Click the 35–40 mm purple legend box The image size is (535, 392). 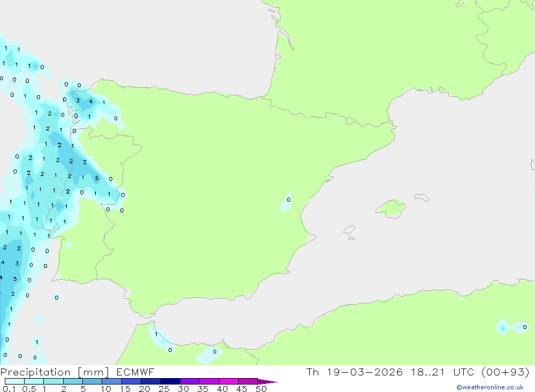209,381
